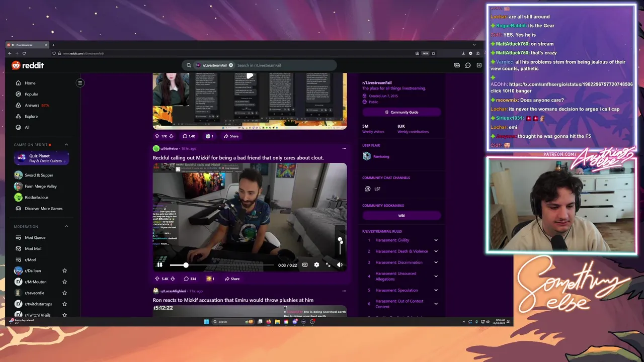Open the Quiz Planet game card
Image resolution: width=644 pixels, height=362 pixels.
pyautogui.click(x=41, y=158)
